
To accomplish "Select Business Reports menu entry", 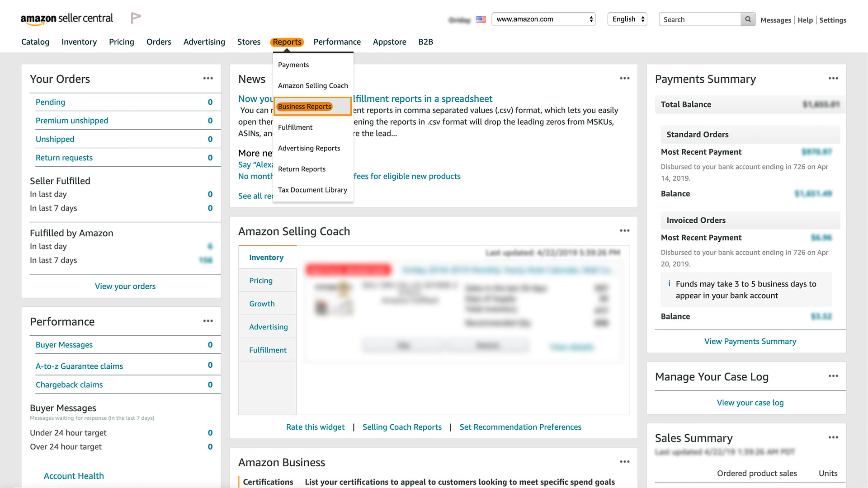I will click(x=313, y=106).
